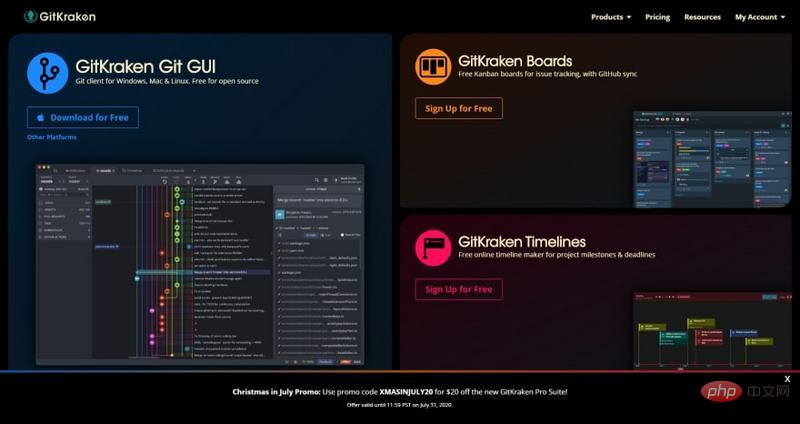Close the Christmas in July promo banner

[x=787, y=379]
